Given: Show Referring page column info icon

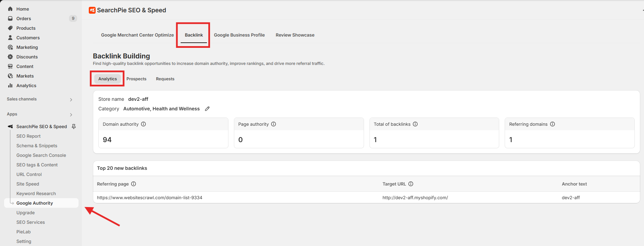Looking at the screenshot, I should 134,184.
